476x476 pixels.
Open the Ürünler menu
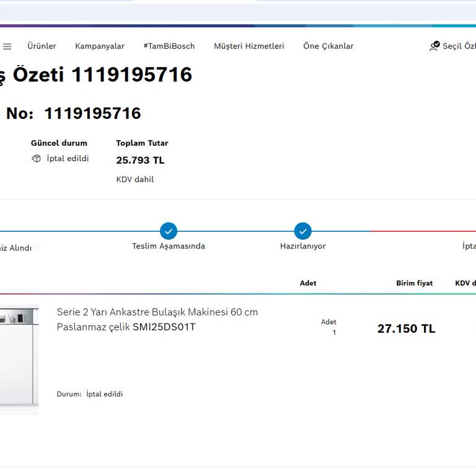pyautogui.click(x=42, y=46)
